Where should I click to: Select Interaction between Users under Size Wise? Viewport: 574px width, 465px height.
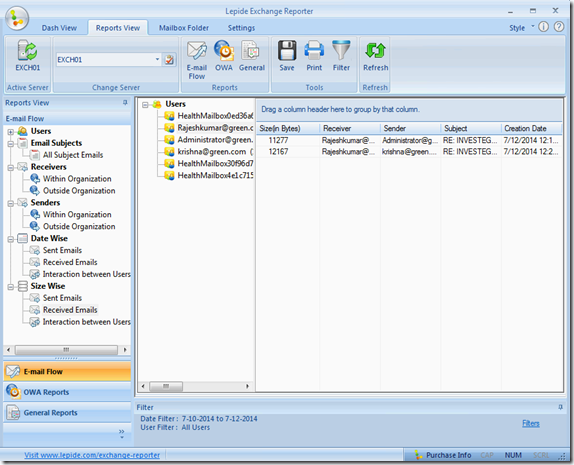[86, 322]
